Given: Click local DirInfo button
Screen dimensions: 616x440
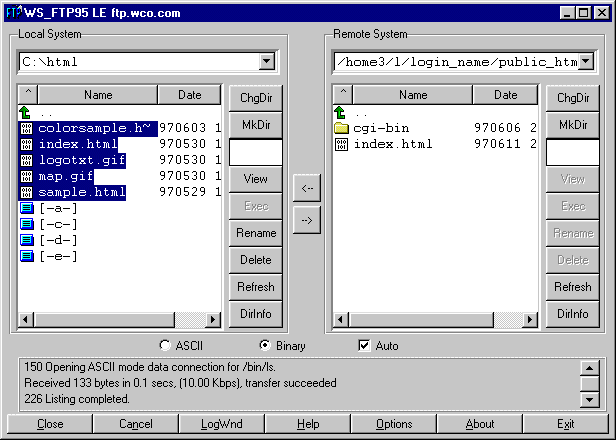Looking at the screenshot, I should click(x=256, y=314).
